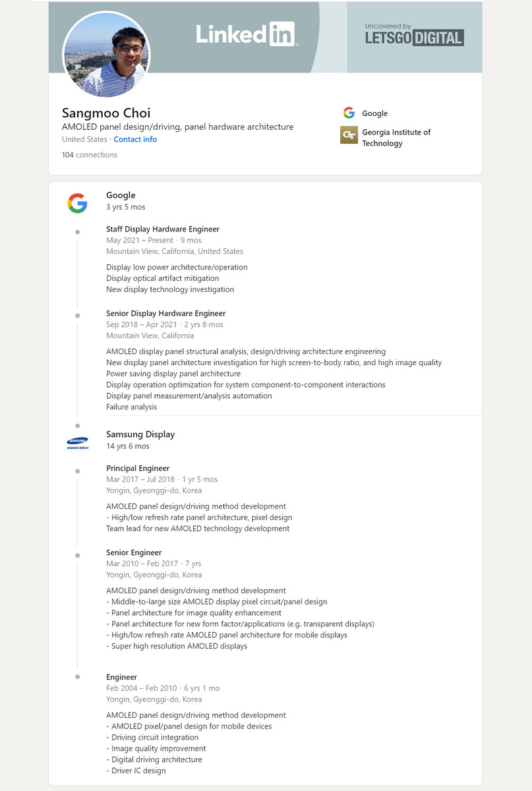Open the Georgia Institute of Technology link
Viewport: 532px width, 791px height.
click(396, 137)
